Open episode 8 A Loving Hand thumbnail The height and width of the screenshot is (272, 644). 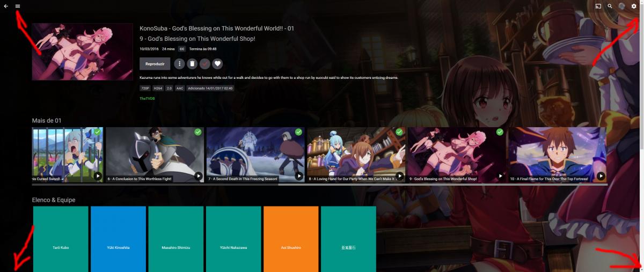[x=356, y=155]
